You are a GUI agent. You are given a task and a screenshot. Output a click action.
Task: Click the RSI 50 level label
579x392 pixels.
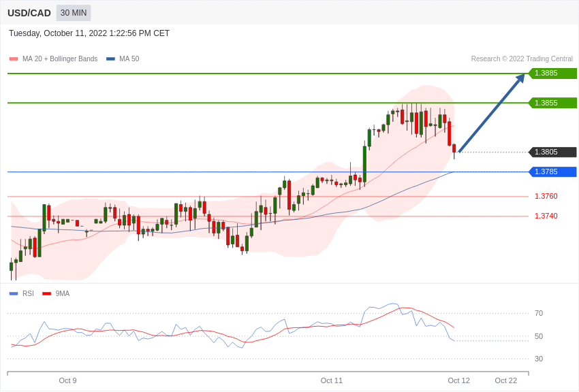[x=538, y=336]
